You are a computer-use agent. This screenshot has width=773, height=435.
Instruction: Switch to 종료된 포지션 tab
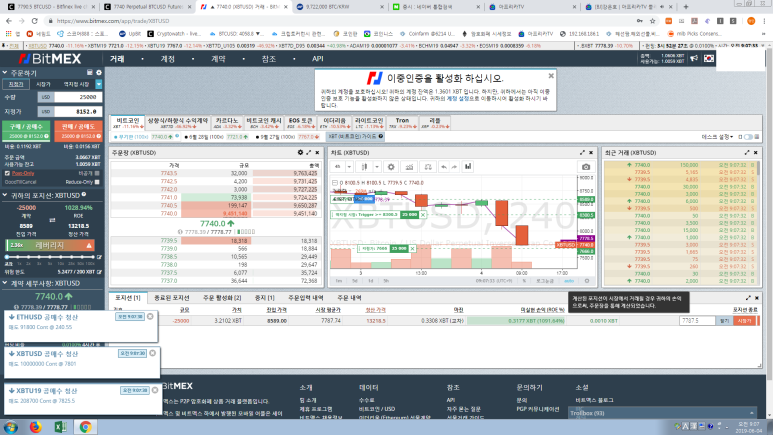172,298
